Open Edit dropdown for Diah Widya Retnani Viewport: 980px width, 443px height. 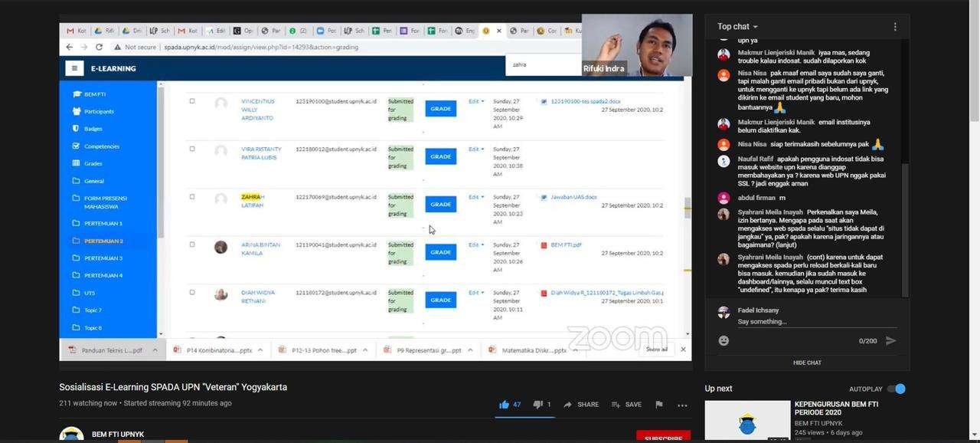point(476,292)
